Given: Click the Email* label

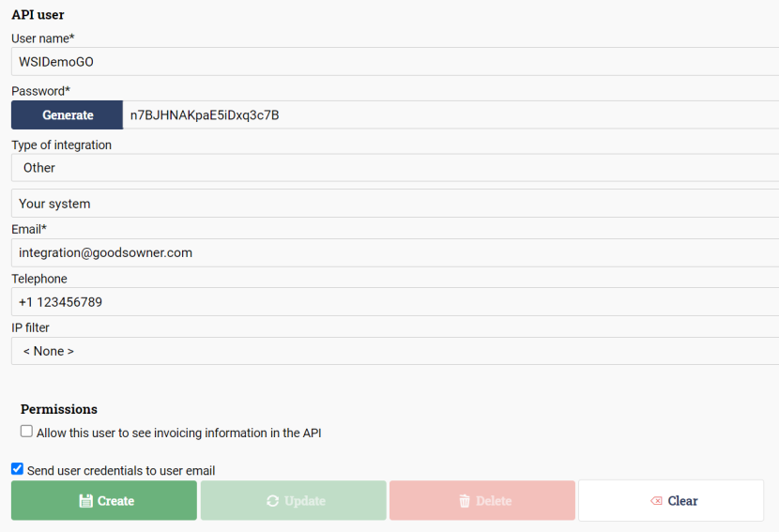Looking at the screenshot, I should [x=29, y=229].
